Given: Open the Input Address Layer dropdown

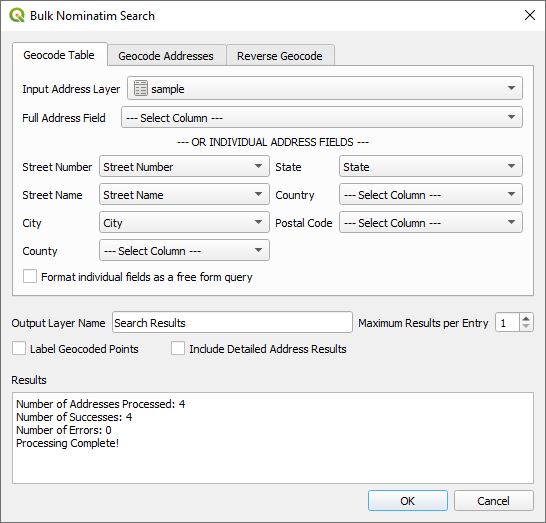Looking at the screenshot, I should (325, 88).
